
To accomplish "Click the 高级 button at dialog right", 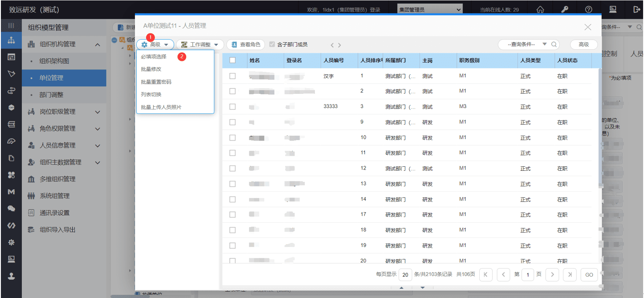I will 584,44.
